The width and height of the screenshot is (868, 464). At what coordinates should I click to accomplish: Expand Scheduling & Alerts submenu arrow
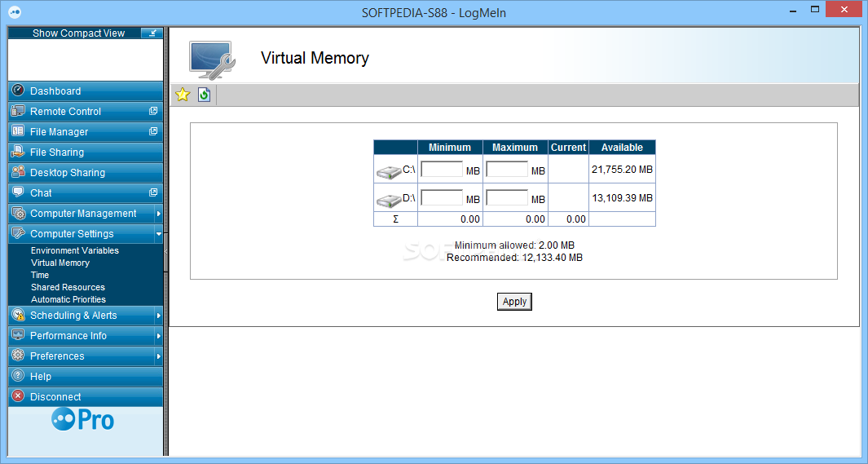[x=158, y=316]
